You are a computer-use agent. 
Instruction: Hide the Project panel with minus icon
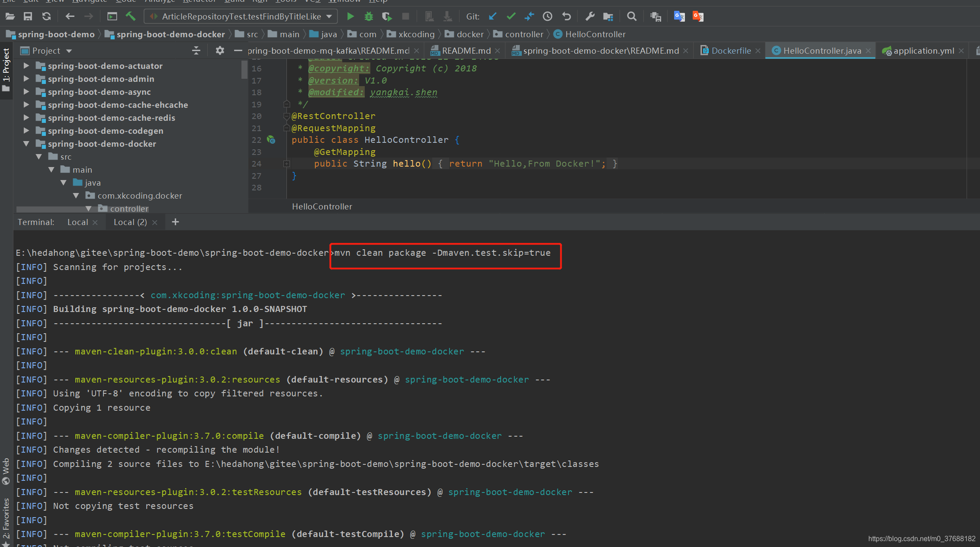[238, 51]
